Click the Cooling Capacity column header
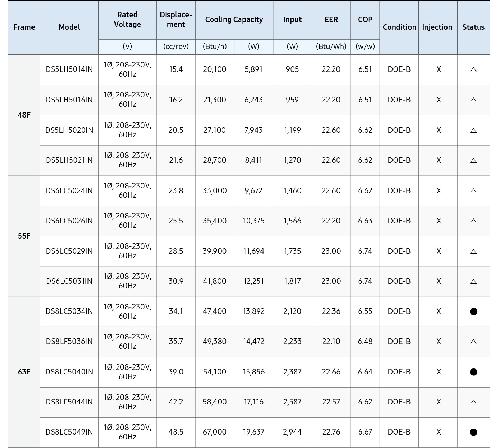This screenshot has width=498, height=448. coord(234,20)
